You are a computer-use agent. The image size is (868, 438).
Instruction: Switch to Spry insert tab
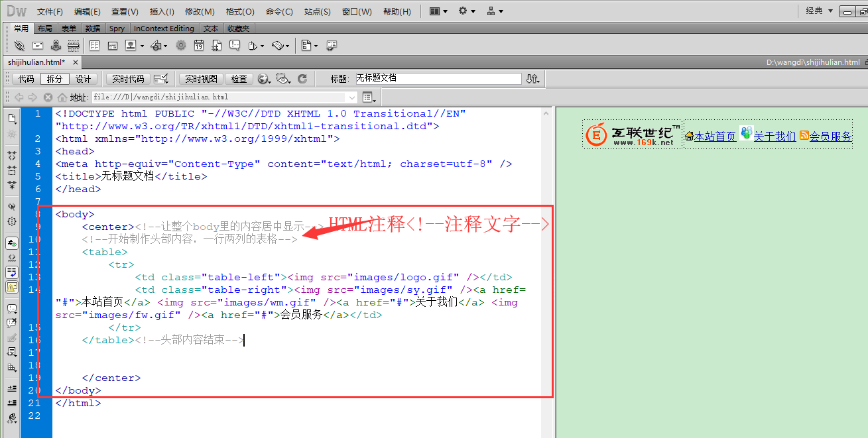pyautogui.click(x=117, y=28)
